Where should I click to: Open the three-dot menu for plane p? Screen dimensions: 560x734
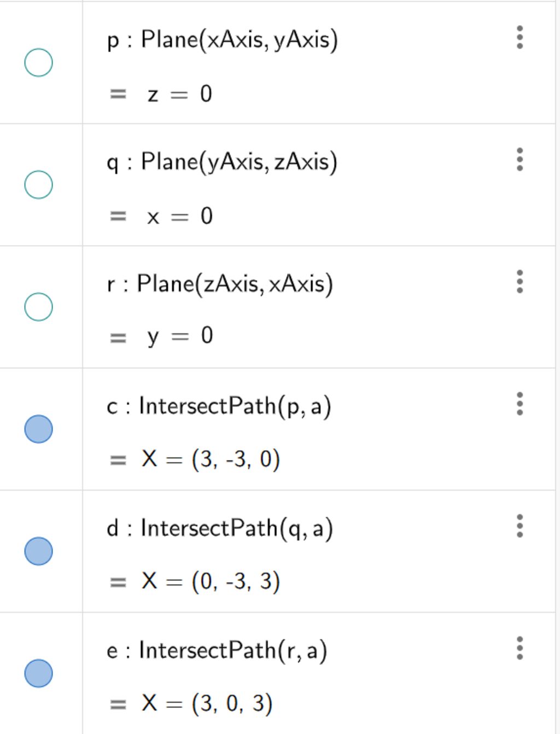[x=520, y=37]
